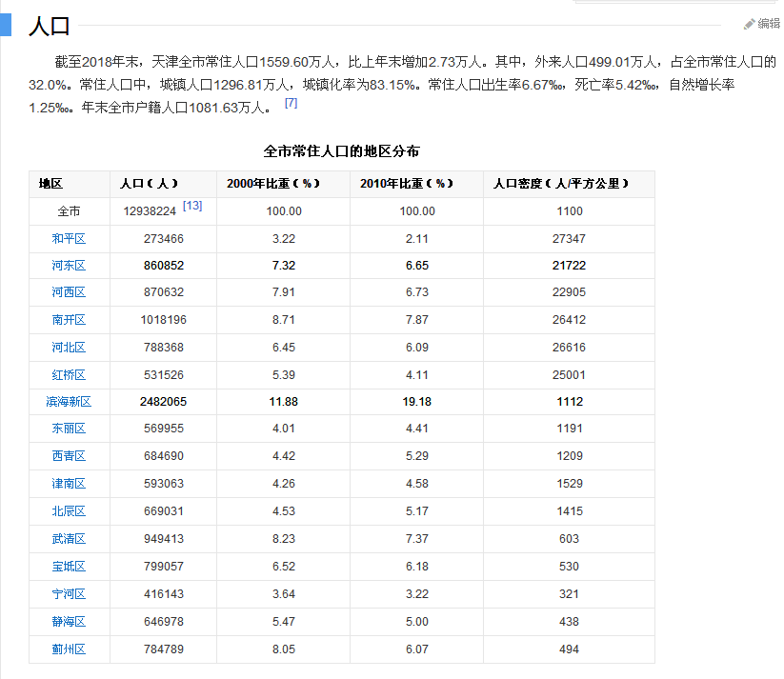Click the density value 26616
The width and height of the screenshot is (784, 679).
[x=569, y=347]
